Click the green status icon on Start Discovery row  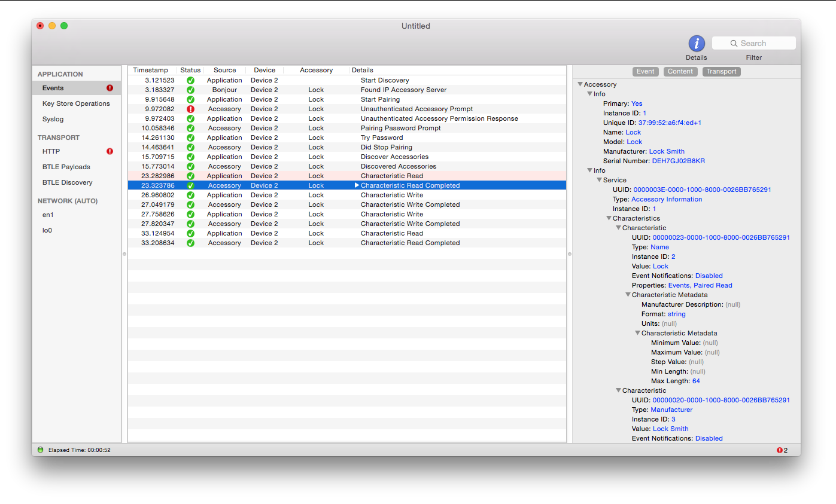pyautogui.click(x=190, y=80)
